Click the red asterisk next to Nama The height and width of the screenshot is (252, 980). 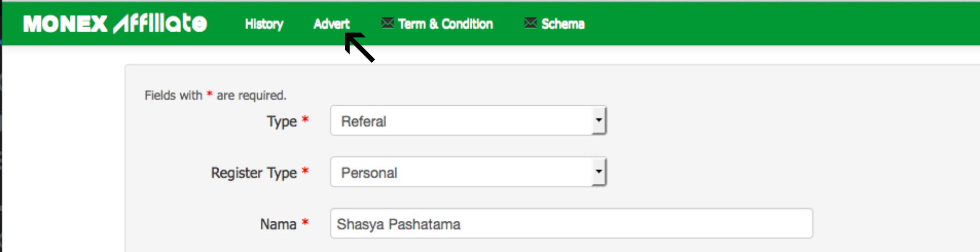[x=305, y=222]
